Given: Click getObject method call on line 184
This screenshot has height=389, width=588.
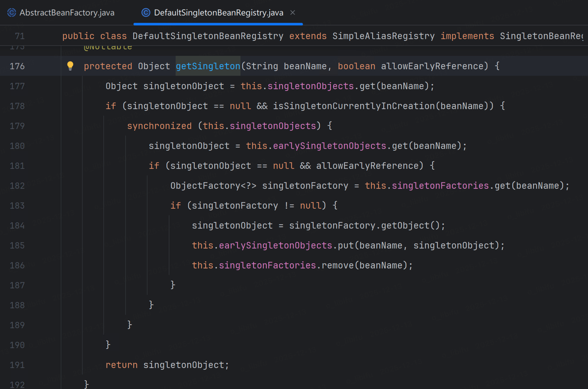Looking at the screenshot, I should pos(411,225).
